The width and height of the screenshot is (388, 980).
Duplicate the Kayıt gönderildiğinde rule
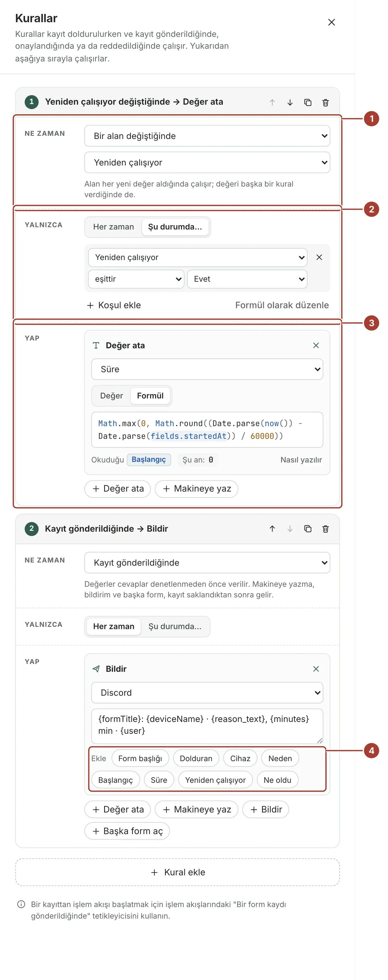tap(308, 529)
